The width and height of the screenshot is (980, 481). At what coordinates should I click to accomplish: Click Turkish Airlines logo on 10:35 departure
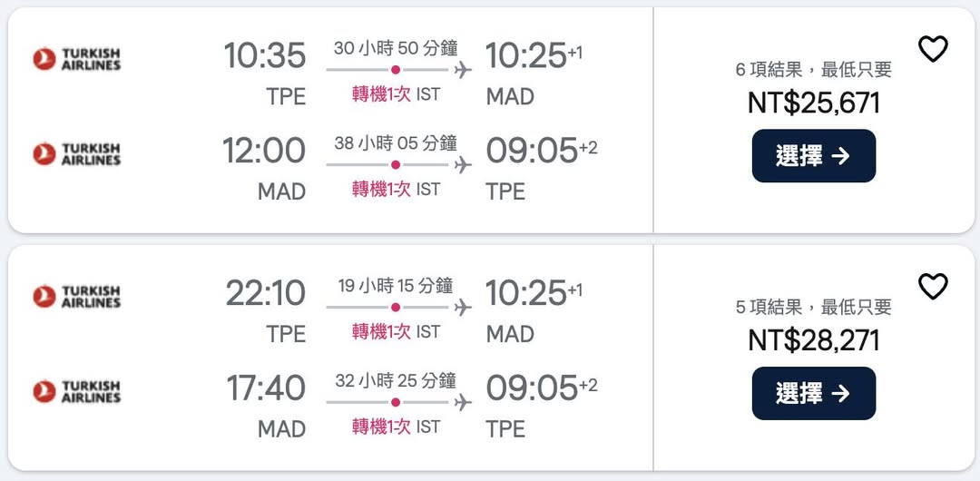click(x=77, y=59)
